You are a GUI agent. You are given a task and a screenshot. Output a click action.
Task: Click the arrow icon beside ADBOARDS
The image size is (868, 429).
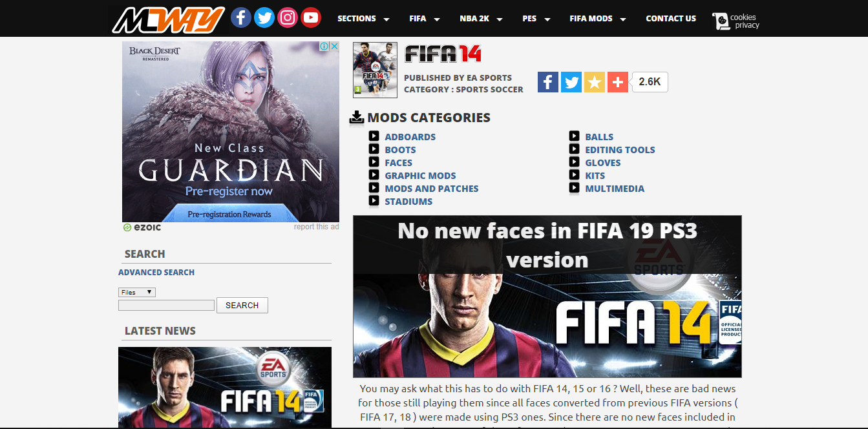tap(374, 136)
